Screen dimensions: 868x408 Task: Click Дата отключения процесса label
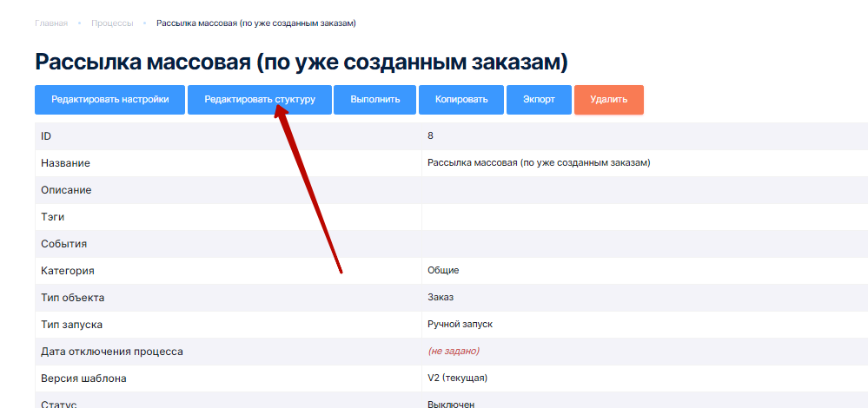click(112, 352)
